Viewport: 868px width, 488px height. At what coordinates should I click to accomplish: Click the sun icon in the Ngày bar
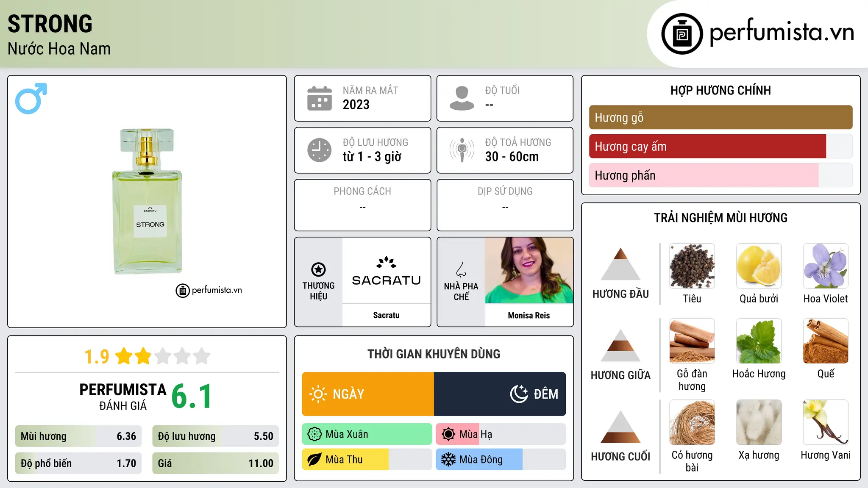pos(318,394)
